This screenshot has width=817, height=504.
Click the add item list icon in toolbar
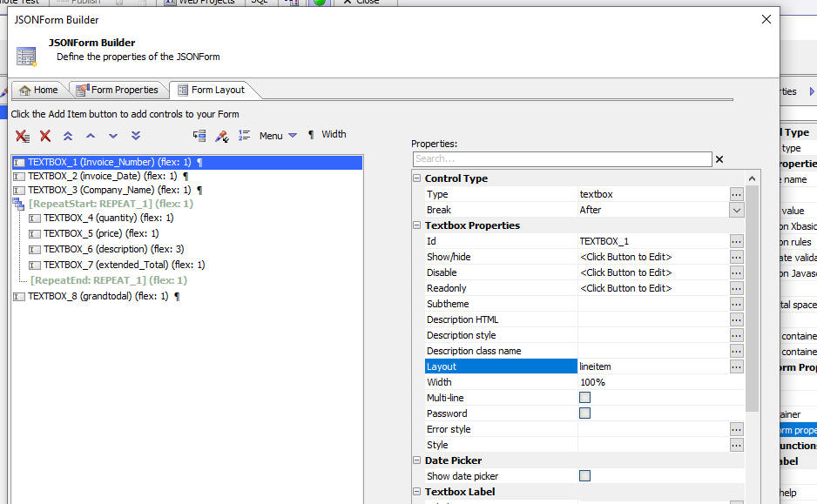pos(199,136)
